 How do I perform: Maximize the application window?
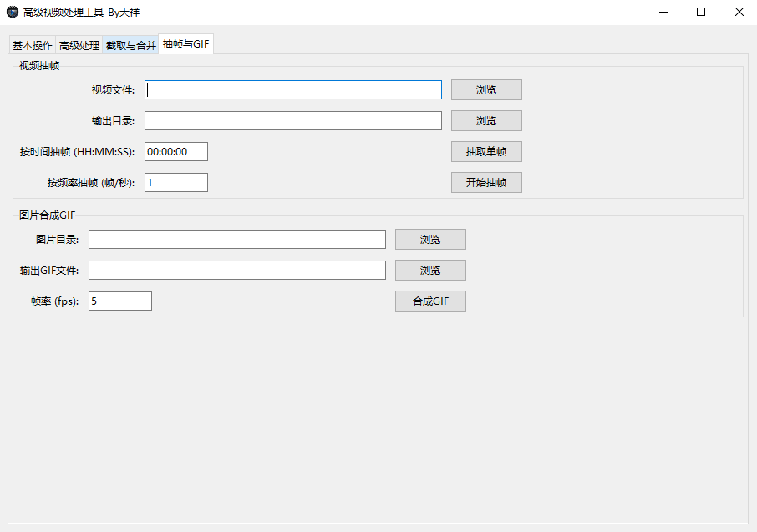click(x=701, y=12)
